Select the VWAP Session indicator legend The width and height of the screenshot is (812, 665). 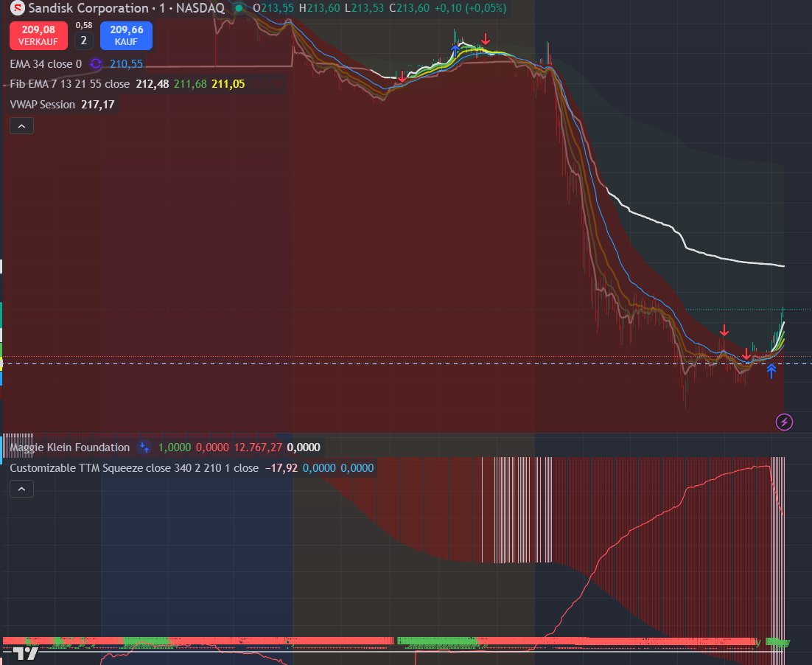click(x=43, y=105)
